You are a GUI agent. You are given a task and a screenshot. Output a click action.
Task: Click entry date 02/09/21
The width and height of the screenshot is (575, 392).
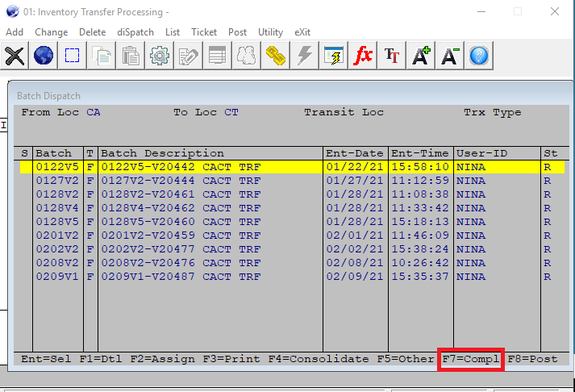(355, 277)
